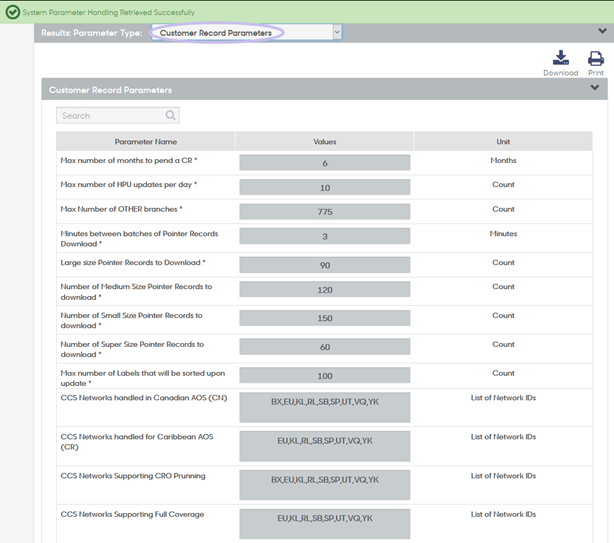Click 'Large size Pointer Records to Download' label
614x543 pixels.
(133, 263)
